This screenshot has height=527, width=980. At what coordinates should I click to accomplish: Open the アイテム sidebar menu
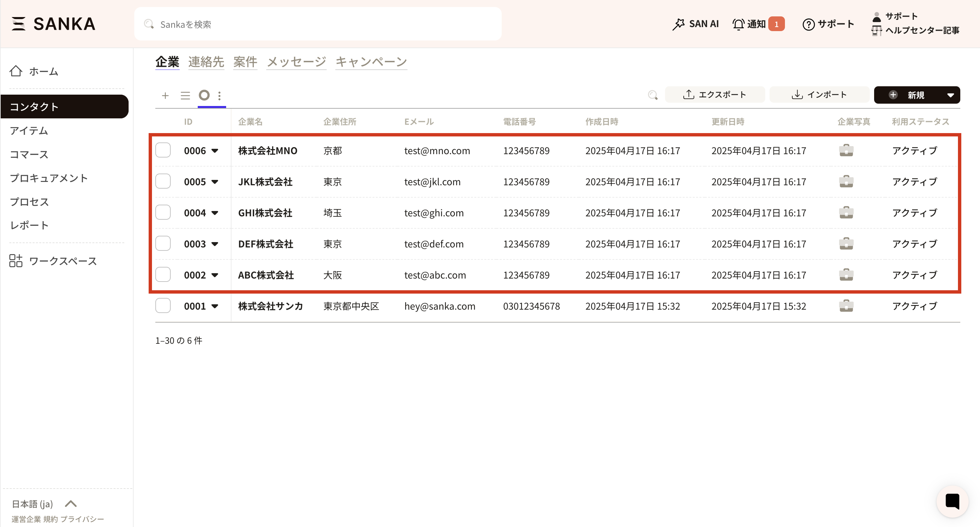point(29,131)
